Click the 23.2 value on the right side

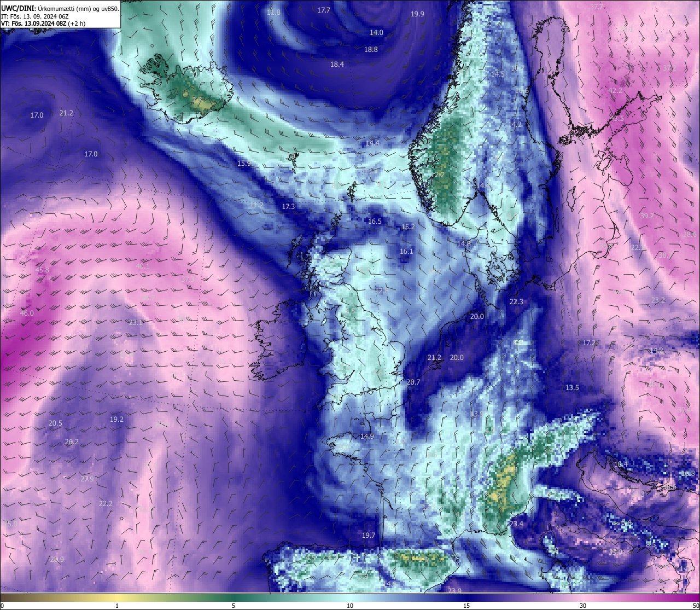(x=658, y=300)
